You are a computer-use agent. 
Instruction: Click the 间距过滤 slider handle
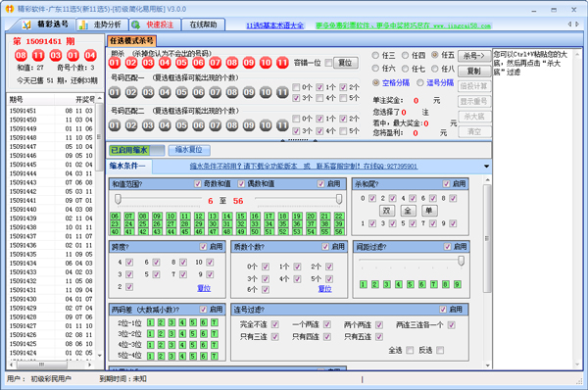[x=462, y=261]
